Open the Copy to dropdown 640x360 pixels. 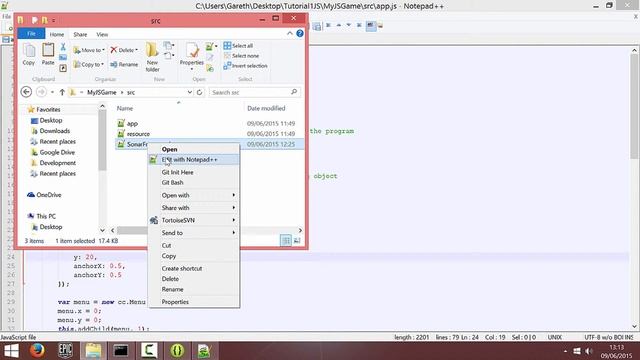click(x=89, y=64)
